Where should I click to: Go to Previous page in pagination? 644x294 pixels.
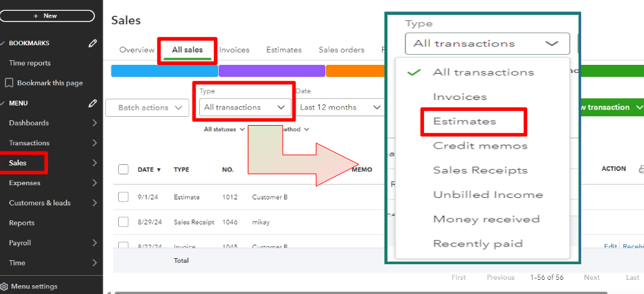(501, 278)
